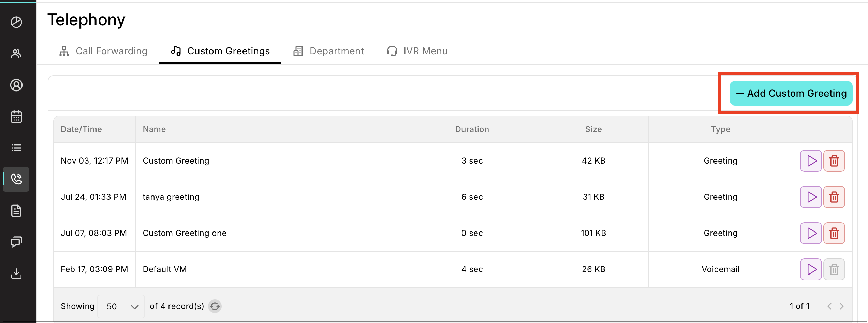Play the Default VM voicemail audio
This screenshot has width=868, height=323.
811,269
